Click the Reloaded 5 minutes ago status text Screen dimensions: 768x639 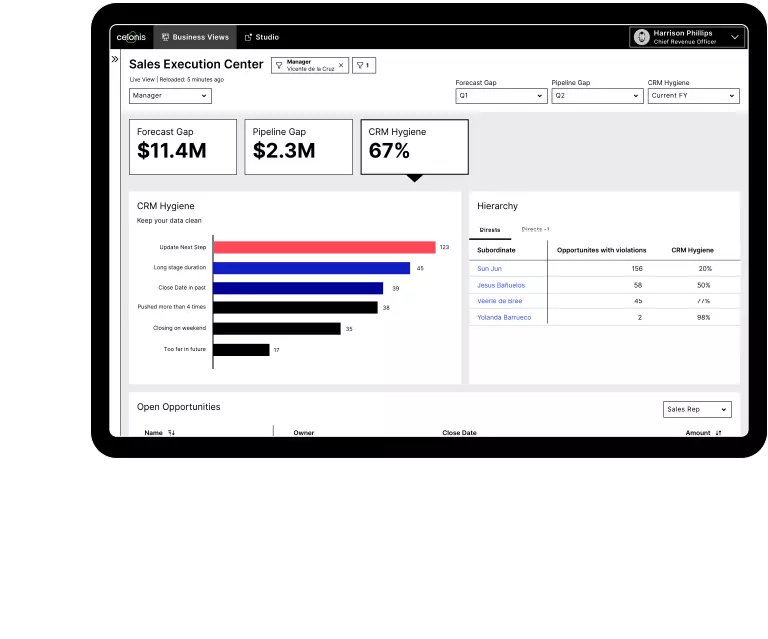coord(192,79)
